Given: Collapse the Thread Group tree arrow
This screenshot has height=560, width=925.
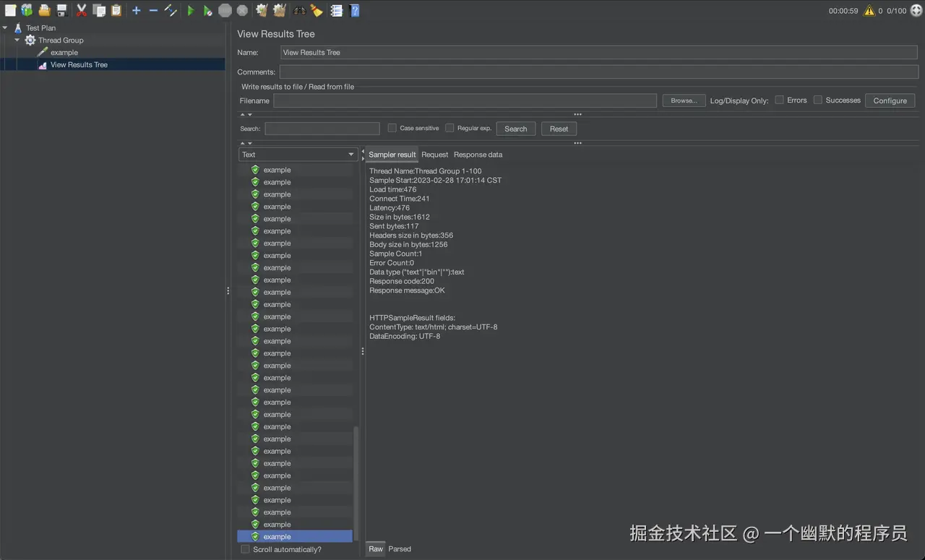Looking at the screenshot, I should (17, 40).
